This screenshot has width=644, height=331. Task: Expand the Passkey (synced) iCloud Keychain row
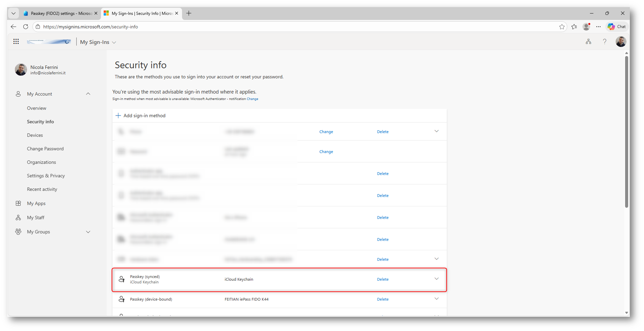pos(436,279)
